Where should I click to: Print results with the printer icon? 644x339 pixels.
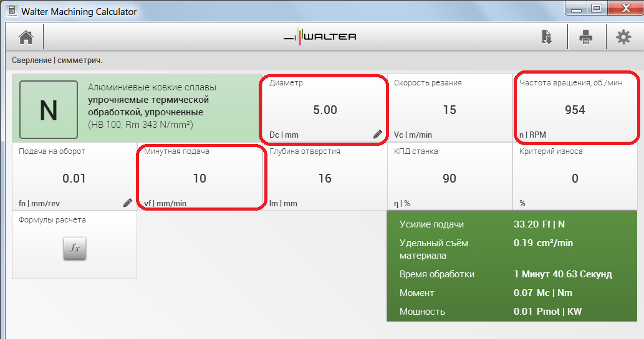point(585,37)
